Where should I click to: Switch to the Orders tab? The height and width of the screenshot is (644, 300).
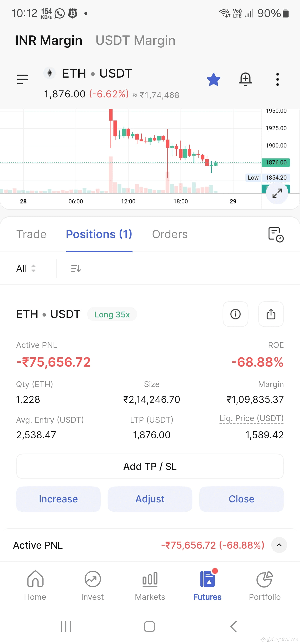pyautogui.click(x=170, y=234)
